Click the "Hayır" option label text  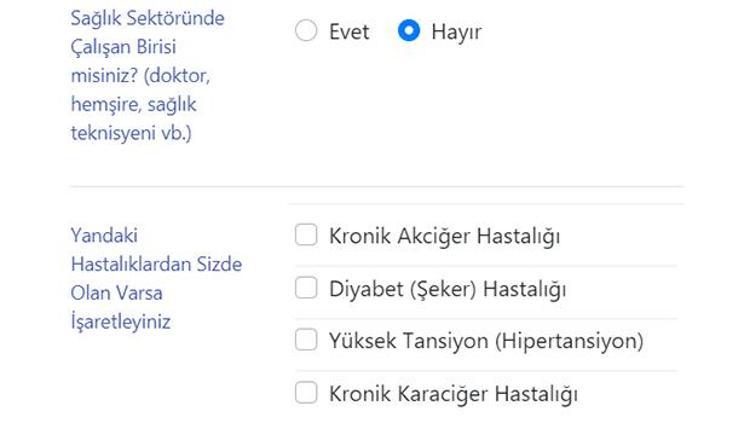[x=456, y=32]
